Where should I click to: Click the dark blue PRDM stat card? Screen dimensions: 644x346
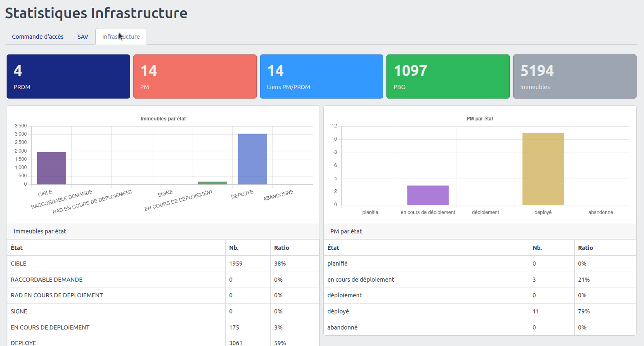coord(68,77)
